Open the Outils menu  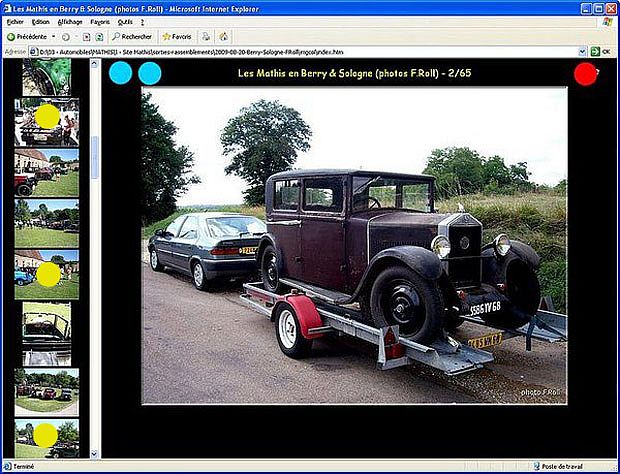125,21
